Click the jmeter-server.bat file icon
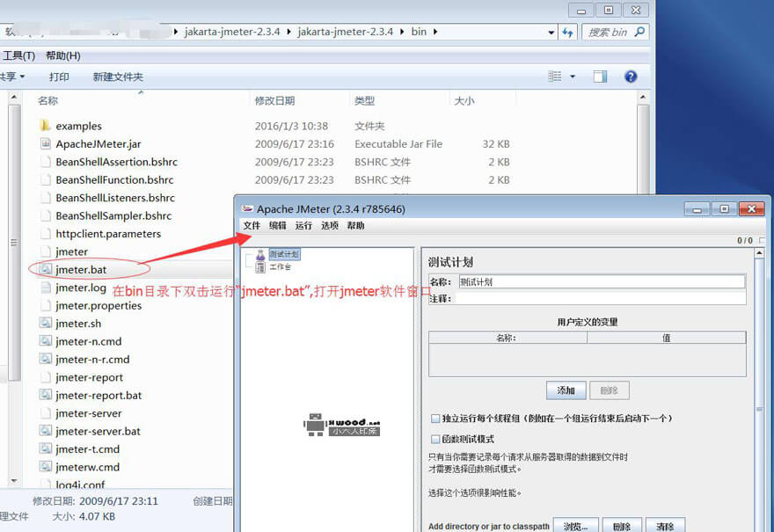This screenshot has height=532, width=774. coord(46,431)
